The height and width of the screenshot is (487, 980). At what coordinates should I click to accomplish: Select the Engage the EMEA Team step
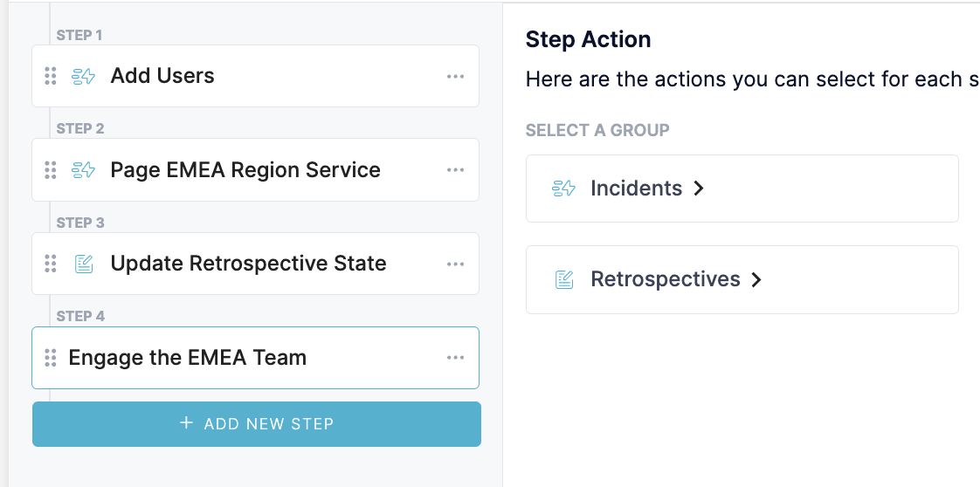click(x=256, y=358)
